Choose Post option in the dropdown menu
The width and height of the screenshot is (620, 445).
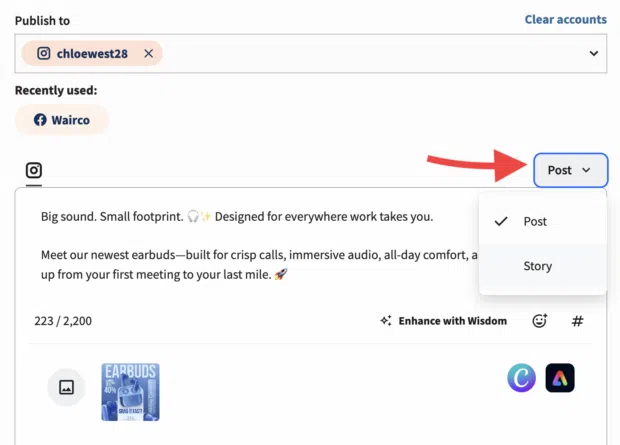tap(543, 221)
